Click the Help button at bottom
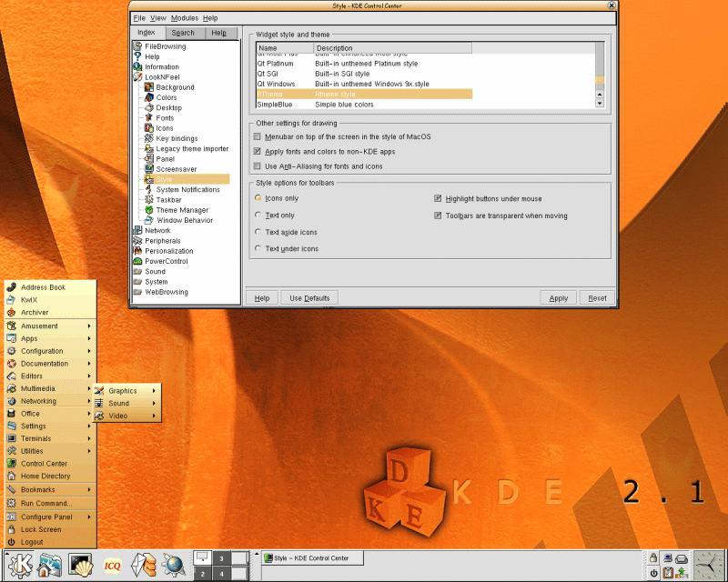The image size is (728, 582). tap(262, 298)
